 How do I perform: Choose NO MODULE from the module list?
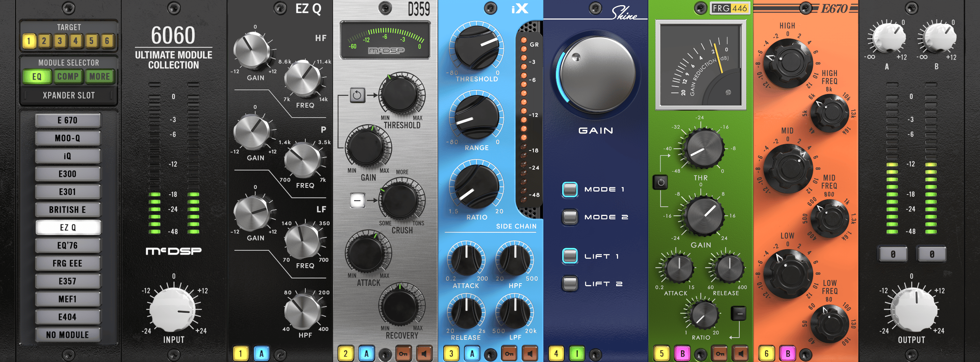click(x=68, y=335)
